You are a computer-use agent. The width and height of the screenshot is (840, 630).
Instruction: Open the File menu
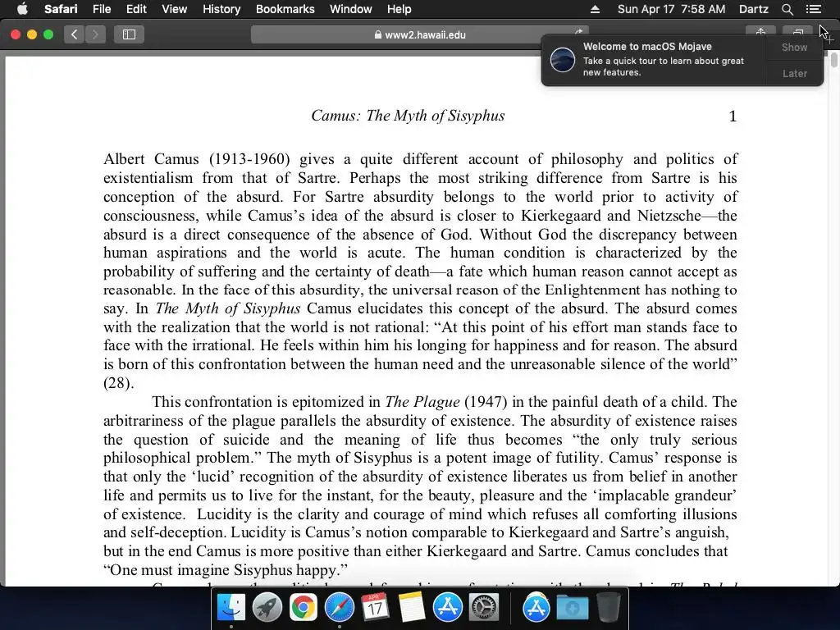pyautogui.click(x=102, y=9)
